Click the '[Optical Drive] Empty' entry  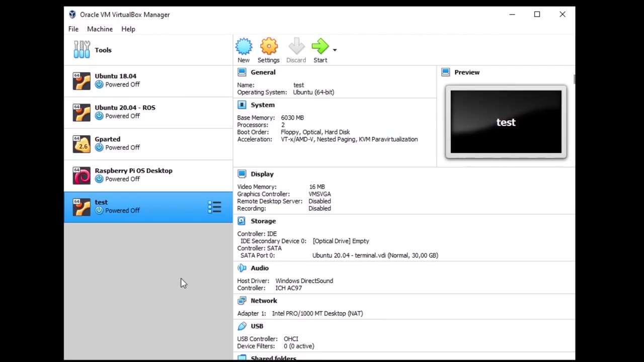[x=341, y=241]
